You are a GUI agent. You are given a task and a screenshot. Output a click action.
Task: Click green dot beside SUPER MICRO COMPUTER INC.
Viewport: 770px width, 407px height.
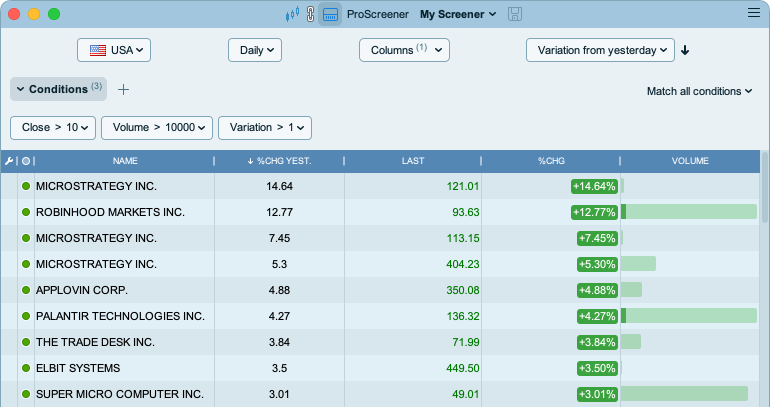click(x=26, y=394)
